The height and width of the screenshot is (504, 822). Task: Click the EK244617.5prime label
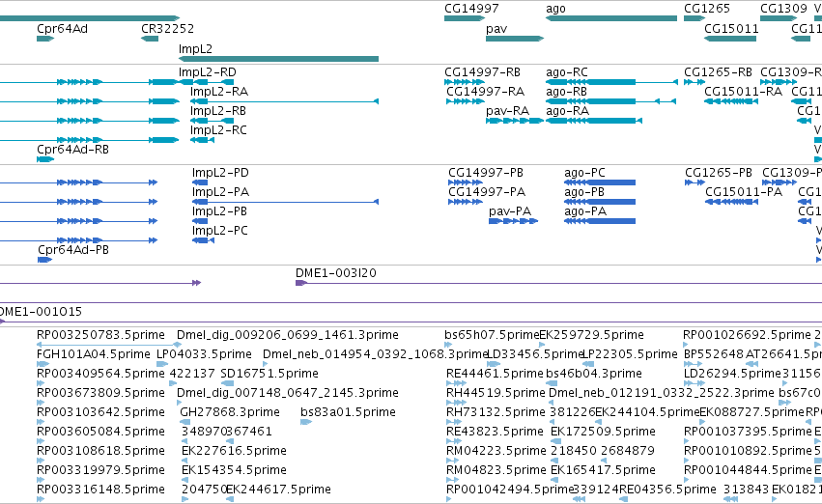(x=278, y=490)
